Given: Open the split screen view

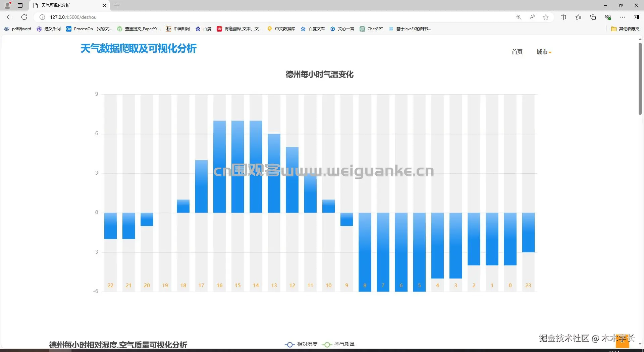Looking at the screenshot, I should [563, 17].
